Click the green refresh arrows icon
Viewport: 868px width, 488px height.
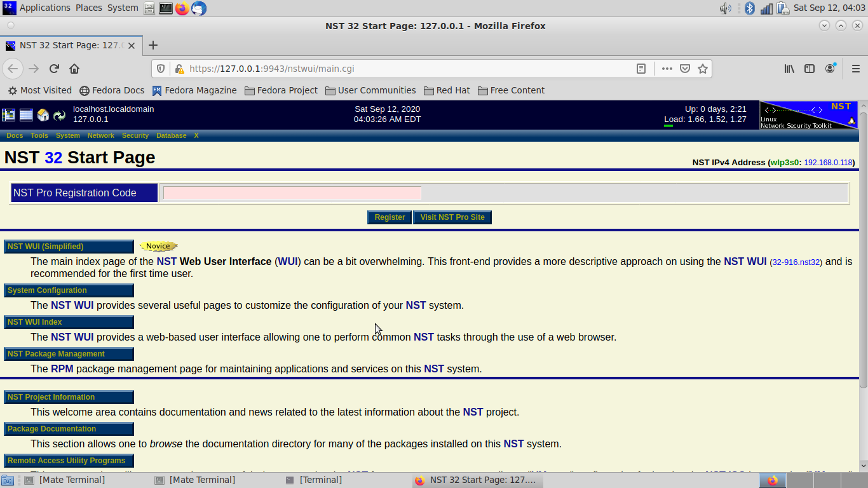(59, 115)
